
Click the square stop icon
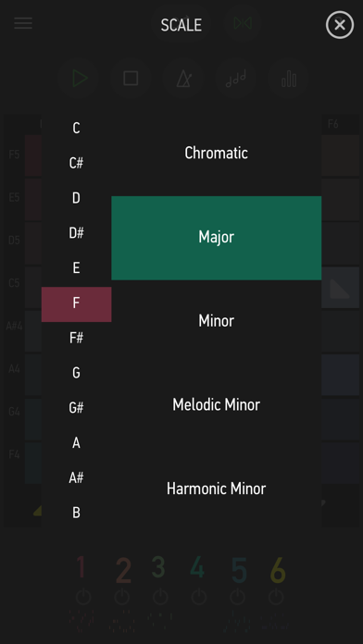pyautogui.click(x=131, y=79)
